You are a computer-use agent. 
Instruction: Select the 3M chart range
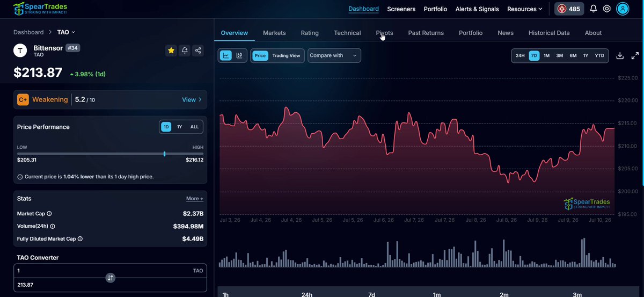click(x=560, y=55)
